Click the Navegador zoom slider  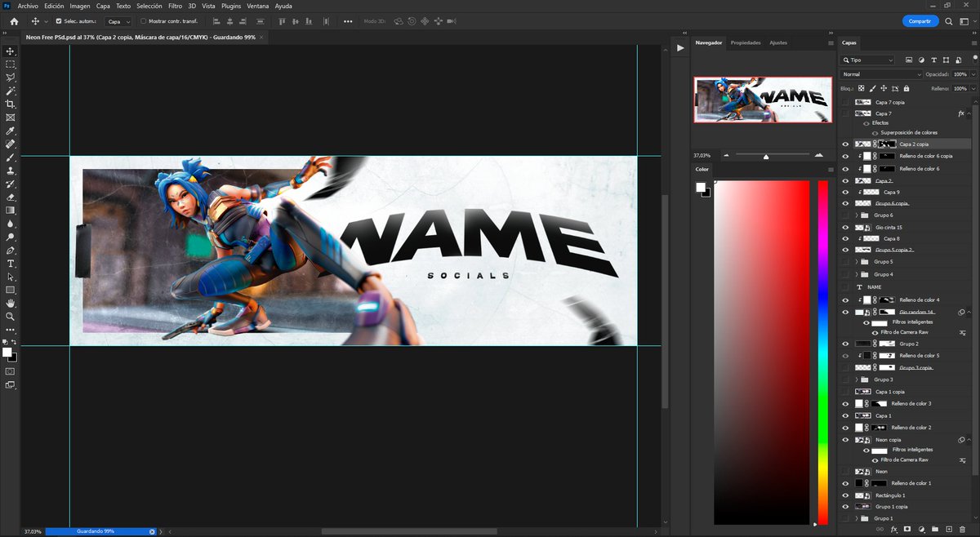point(765,155)
